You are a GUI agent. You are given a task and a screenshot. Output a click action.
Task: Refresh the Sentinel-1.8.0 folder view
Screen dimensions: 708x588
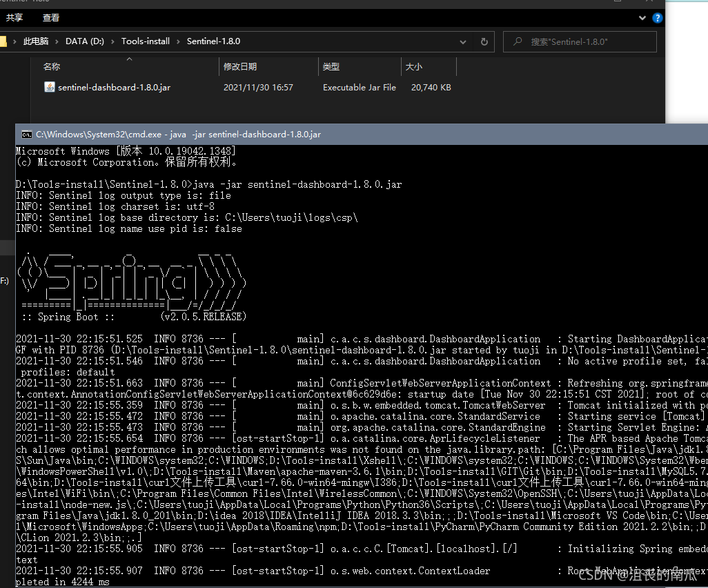pos(484,41)
